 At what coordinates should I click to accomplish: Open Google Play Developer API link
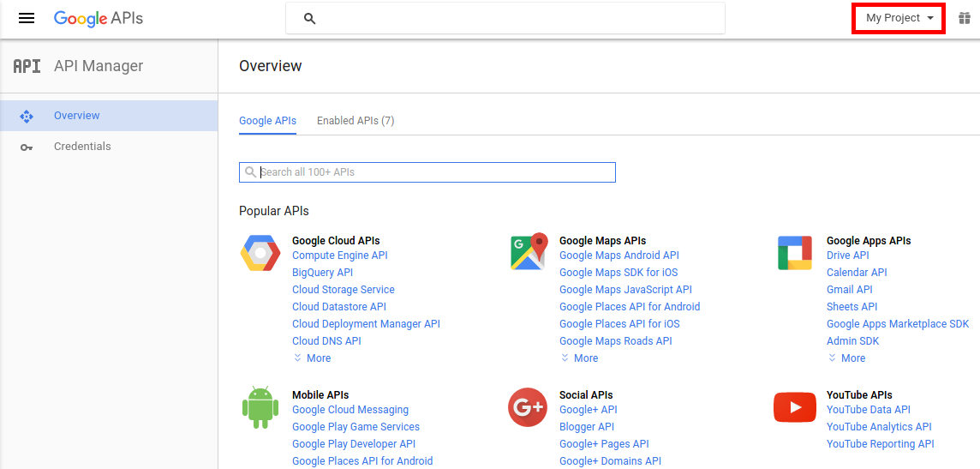354,444
